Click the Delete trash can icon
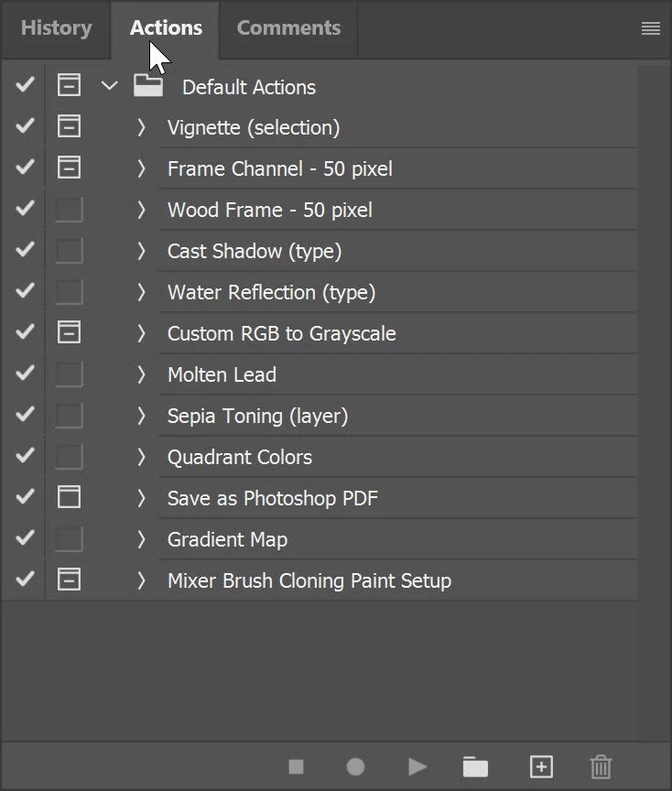 click(601, 766)
